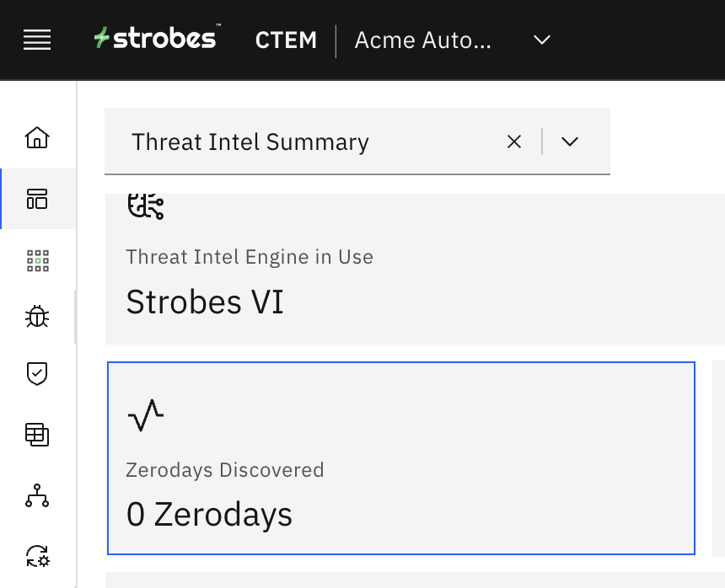725x588 pixels.
Task: Open the table view sidebar icon
Action: (x=37, y=435)
